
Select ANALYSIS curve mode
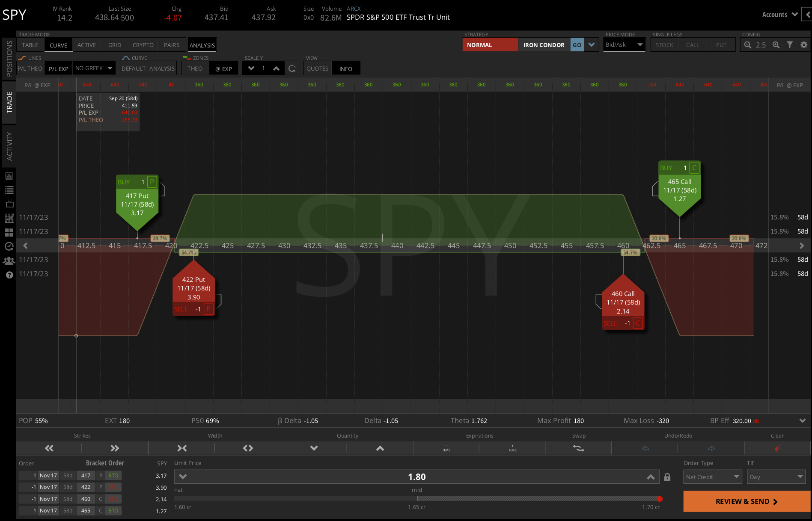click(162, 68)
